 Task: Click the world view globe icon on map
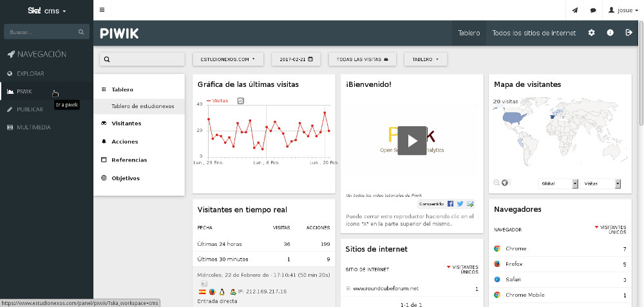(505, 183)
